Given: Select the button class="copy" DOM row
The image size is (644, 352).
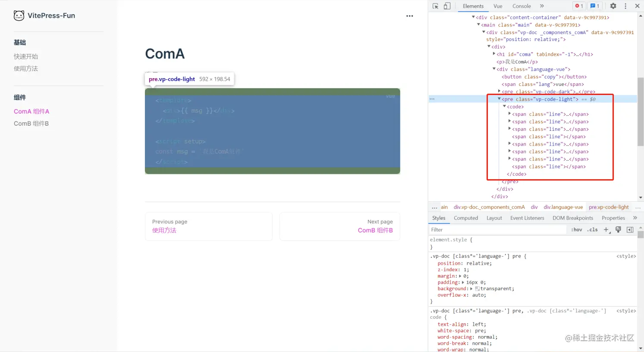Looking at the screenshot, I should [x=544, y=76].
